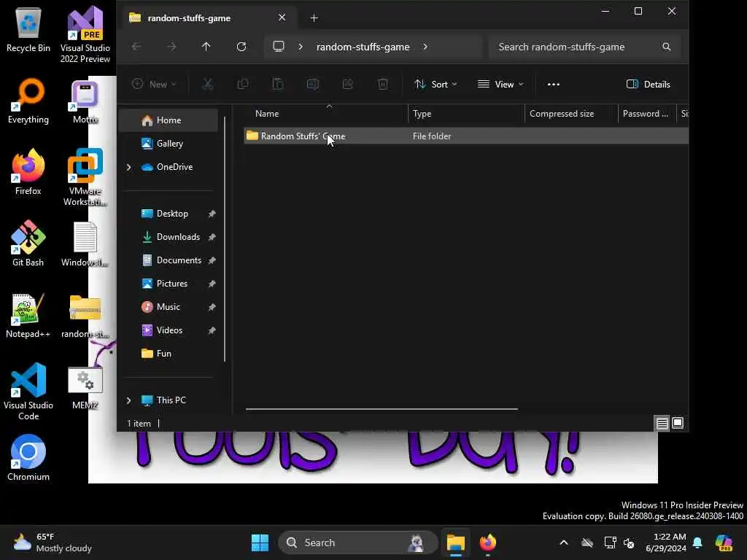Expand the OneDrive tree node
The image size is (747, 560).
tap(128, 167)
